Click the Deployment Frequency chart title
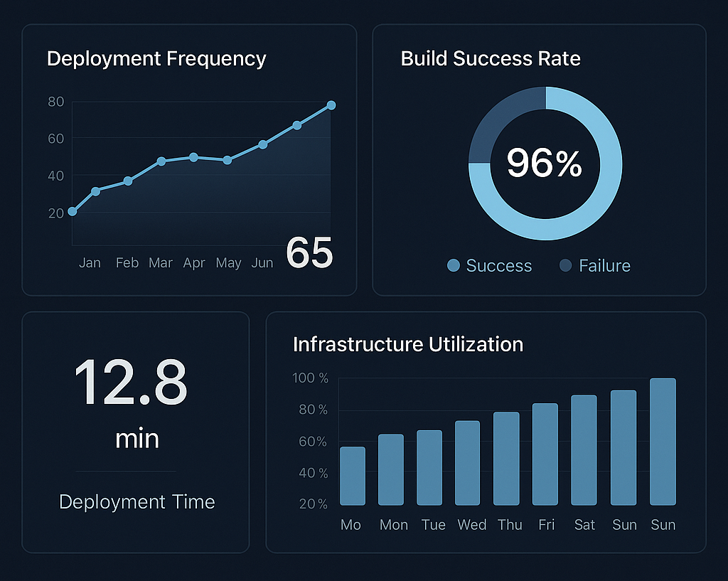The image size is (728, 581). 156,58
